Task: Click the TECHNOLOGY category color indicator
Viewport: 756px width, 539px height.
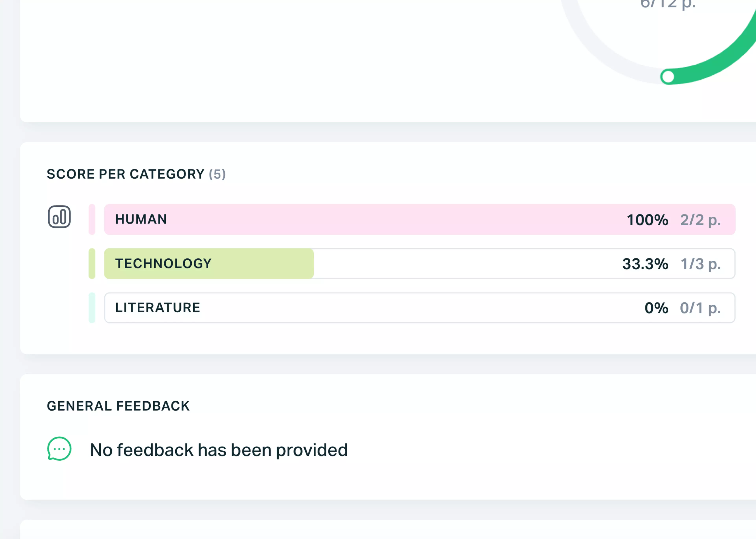Action: (92, 263)
